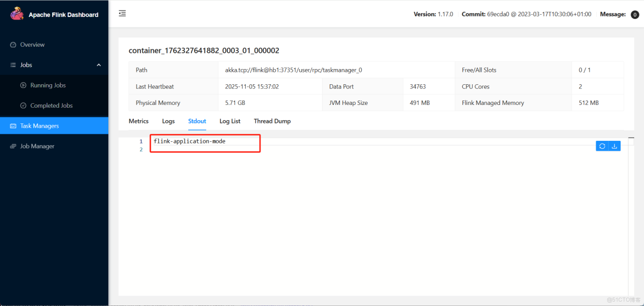This screenshot has height=306, width=644.
Task: Click the JVM Heap Size value 491 MB
Action: [x=420, y=103]
